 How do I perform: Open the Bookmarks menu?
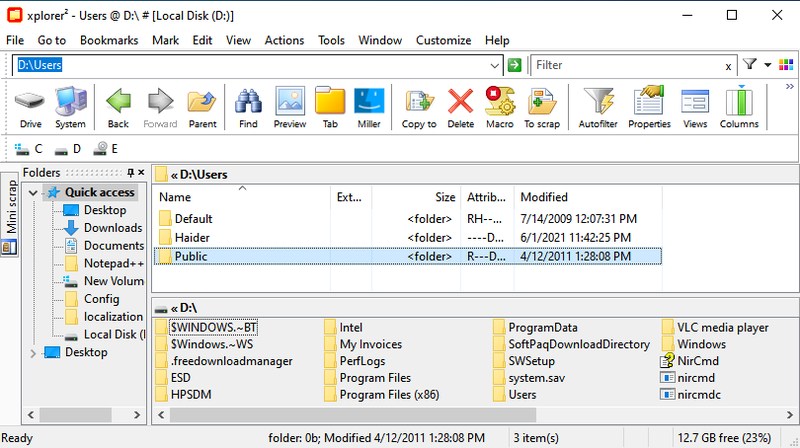(109, 40)
